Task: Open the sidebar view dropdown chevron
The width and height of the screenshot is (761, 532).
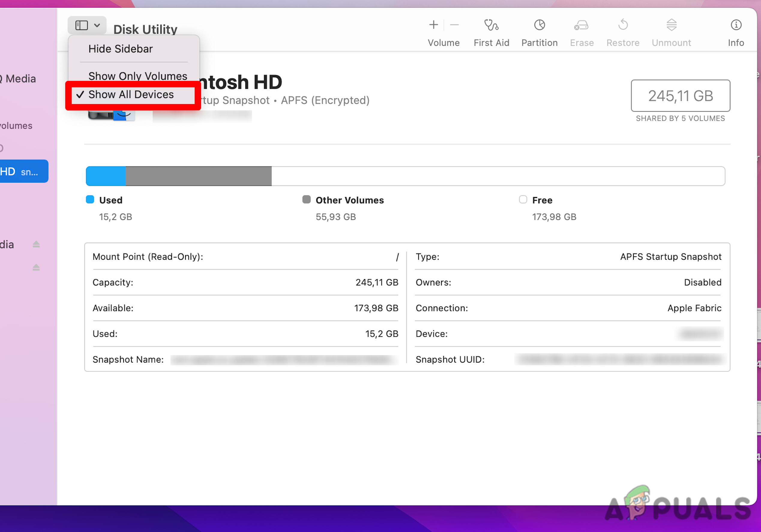Action: tap(97, 25)
